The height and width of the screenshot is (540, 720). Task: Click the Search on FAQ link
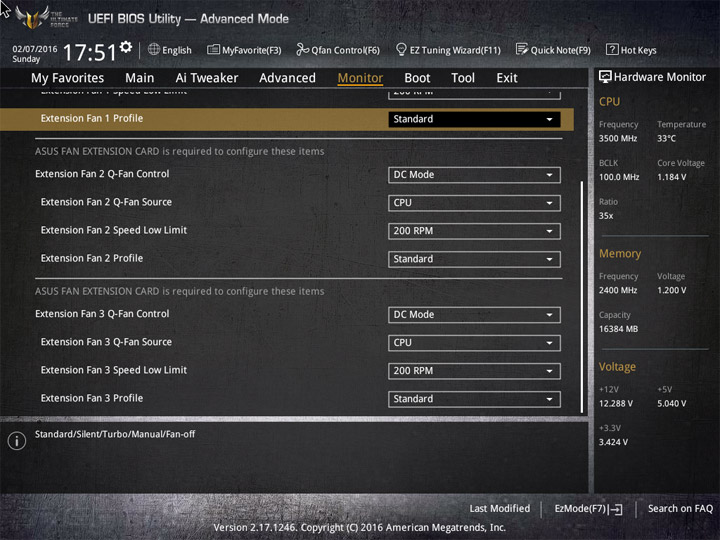(x=680, y=508)
